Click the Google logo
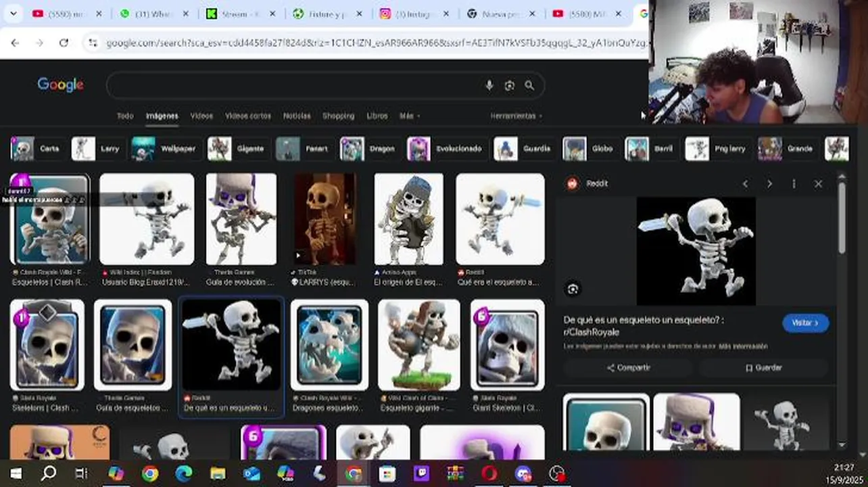 [61, 85]
